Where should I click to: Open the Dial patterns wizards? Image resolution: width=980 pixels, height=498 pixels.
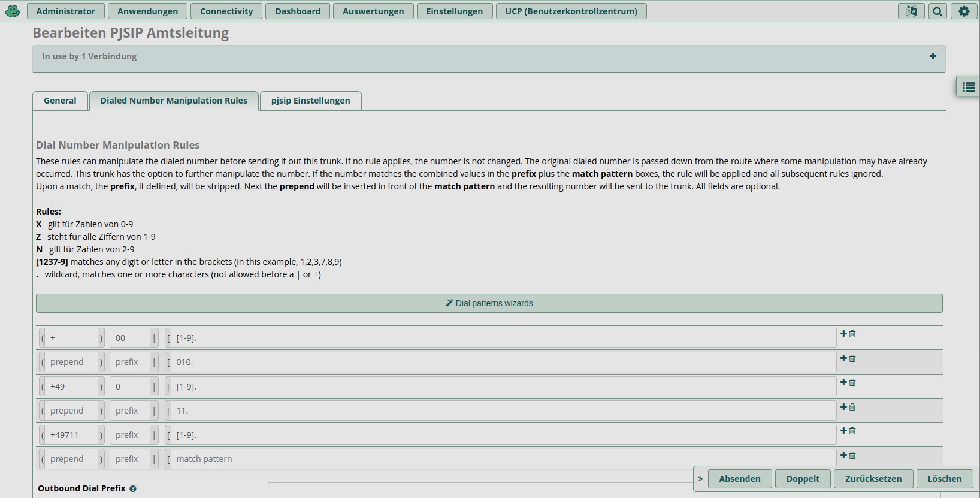tap(489, 303)
